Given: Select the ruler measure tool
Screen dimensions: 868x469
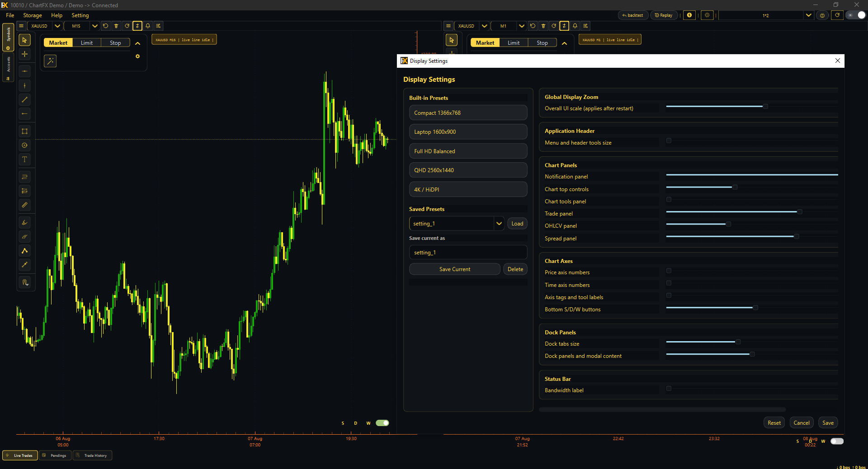Looking at the screenshot, I should coord(25,205).
